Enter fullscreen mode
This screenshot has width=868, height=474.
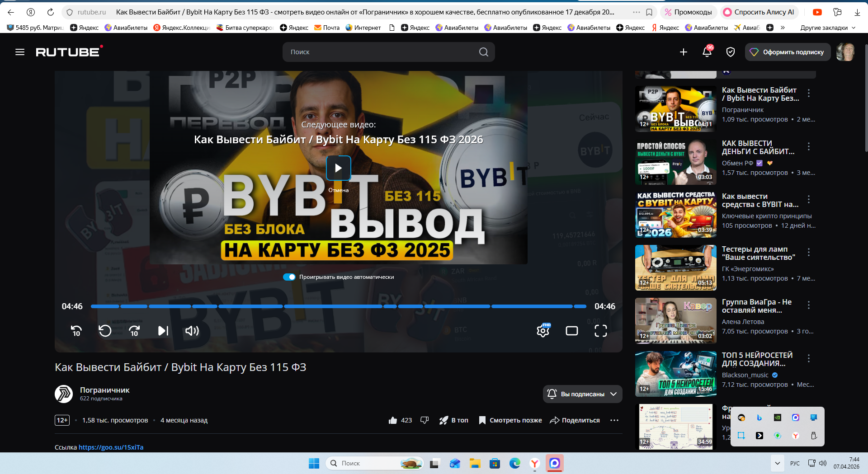600,331
